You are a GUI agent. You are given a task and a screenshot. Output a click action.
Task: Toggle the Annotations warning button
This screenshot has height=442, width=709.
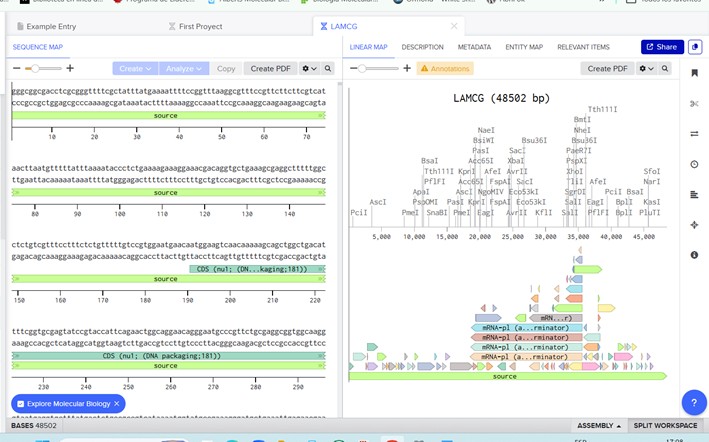point(445,69)
